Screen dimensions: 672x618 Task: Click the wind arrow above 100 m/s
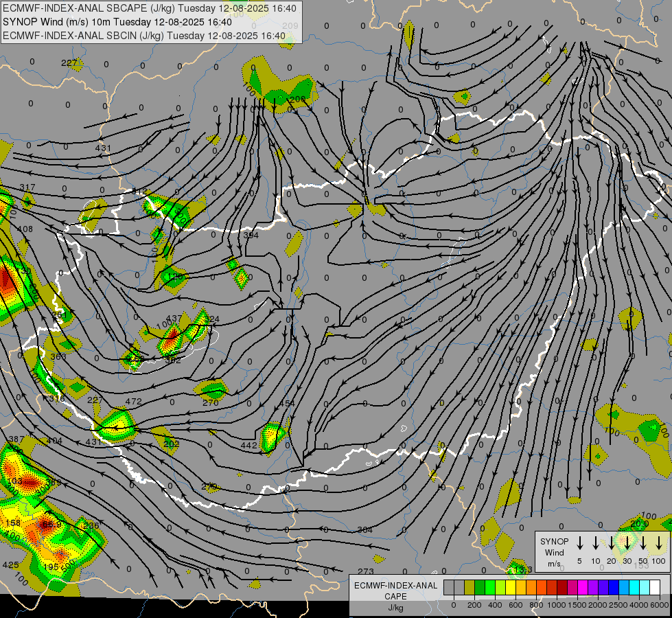[x=659, y=543]
